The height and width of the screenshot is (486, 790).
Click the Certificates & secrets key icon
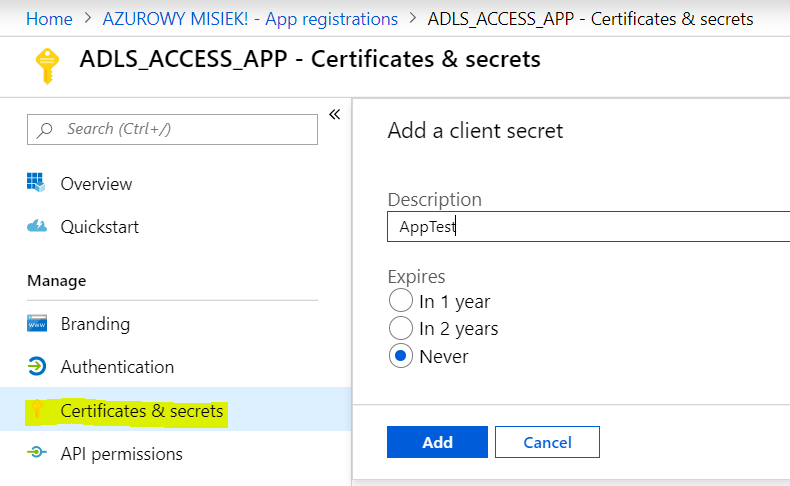point(38,410)
